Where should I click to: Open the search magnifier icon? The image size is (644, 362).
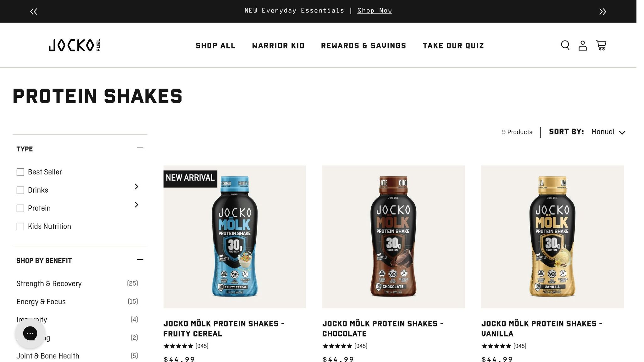[x=565, y=45]
